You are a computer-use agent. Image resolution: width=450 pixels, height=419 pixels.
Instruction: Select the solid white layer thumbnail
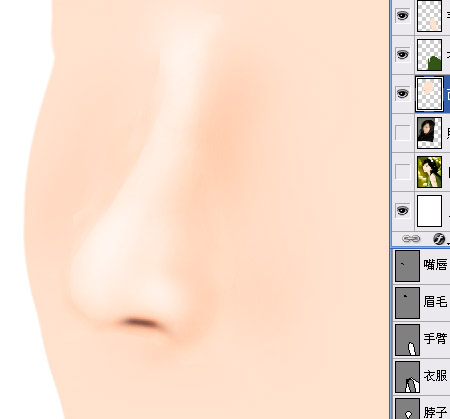point(429,211)
